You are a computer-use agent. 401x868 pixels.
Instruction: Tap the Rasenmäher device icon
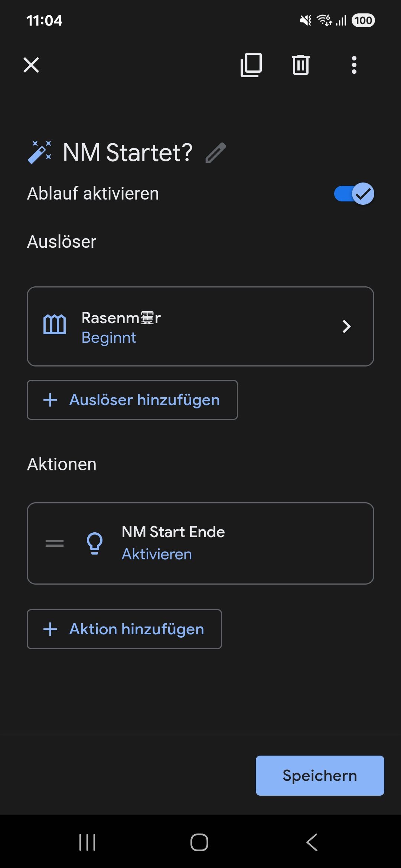coord(55,325)
